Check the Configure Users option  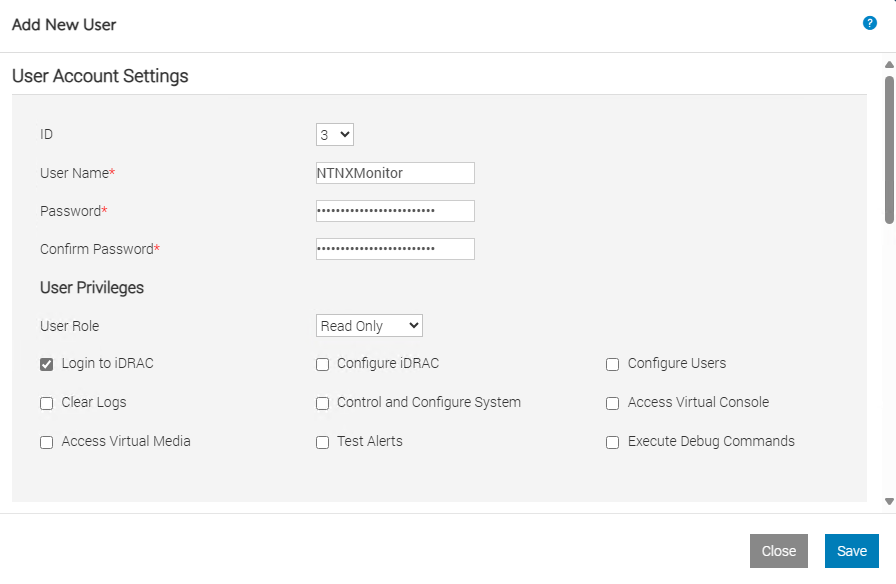pos(612,364)
